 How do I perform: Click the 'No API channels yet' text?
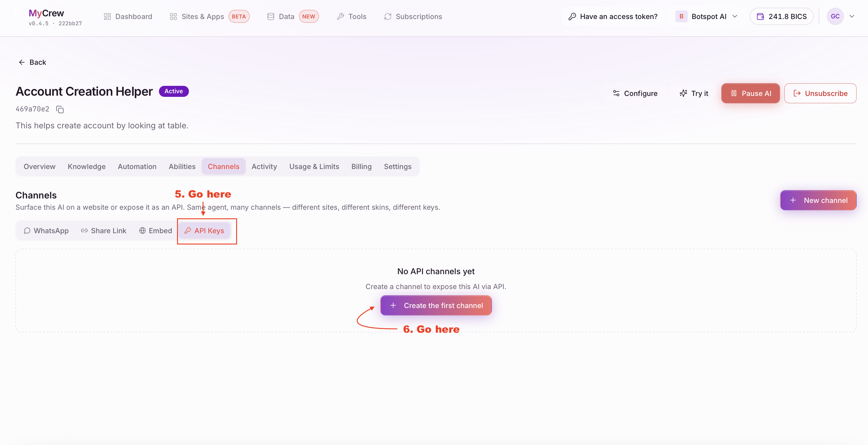(x=436, y=272)
